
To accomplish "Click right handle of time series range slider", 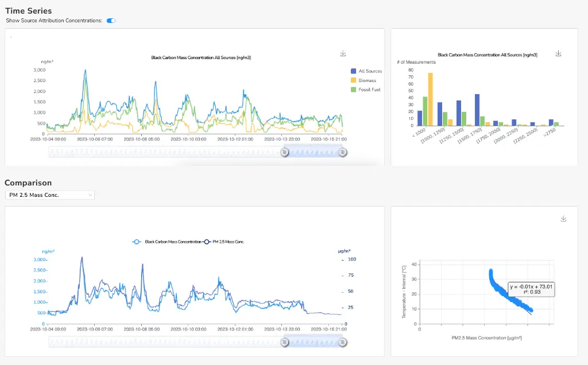I will coord(343,152).
